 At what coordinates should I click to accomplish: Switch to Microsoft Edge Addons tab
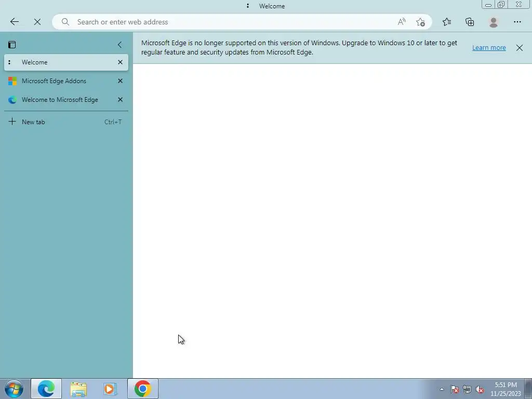(x=66, y=81)
